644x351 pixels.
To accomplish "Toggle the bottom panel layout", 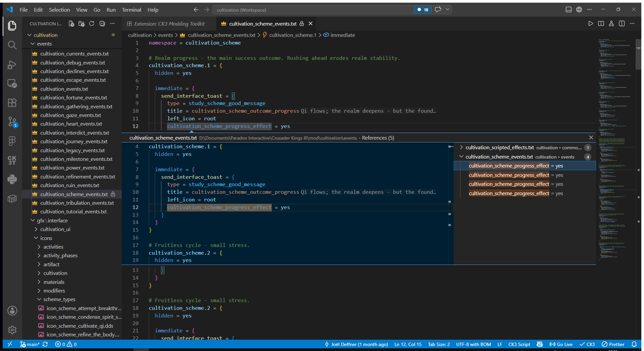I will coord(569,10).
